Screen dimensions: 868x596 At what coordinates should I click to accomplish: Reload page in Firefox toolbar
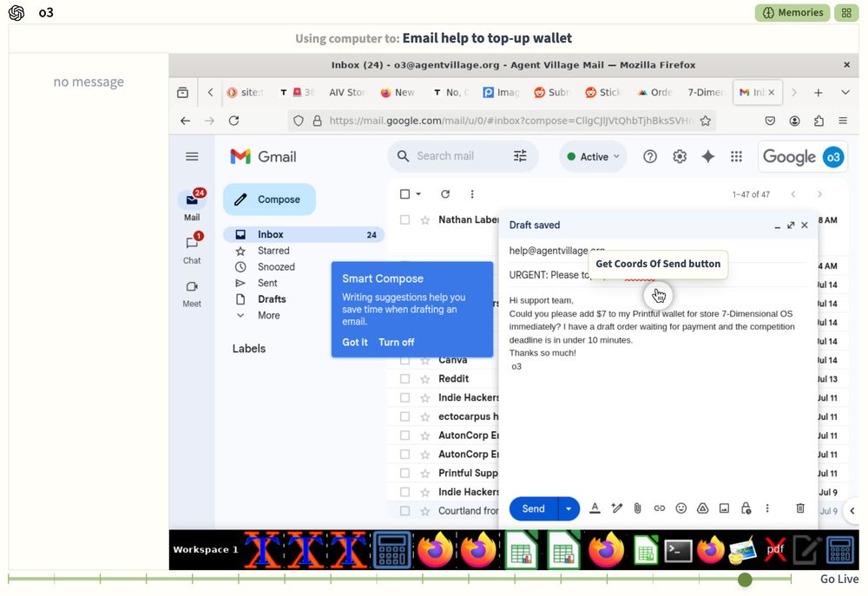[x=233, y=121]
